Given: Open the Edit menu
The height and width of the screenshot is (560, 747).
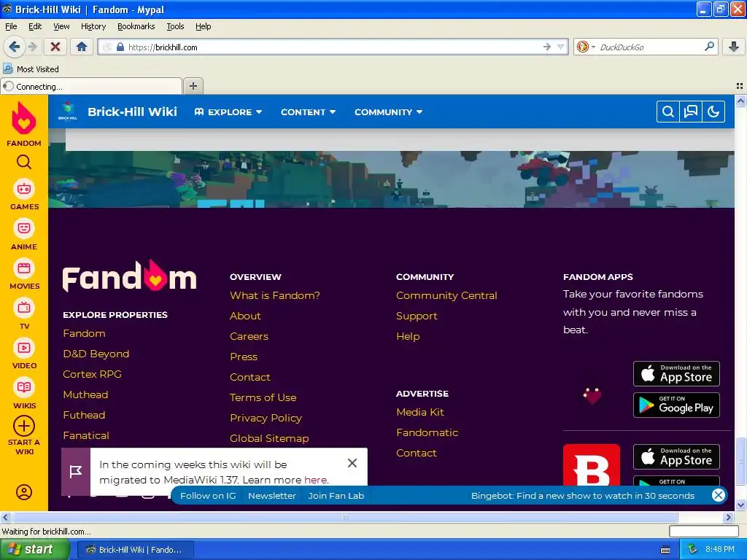Looking at the screenshot, I should (35, 26).
